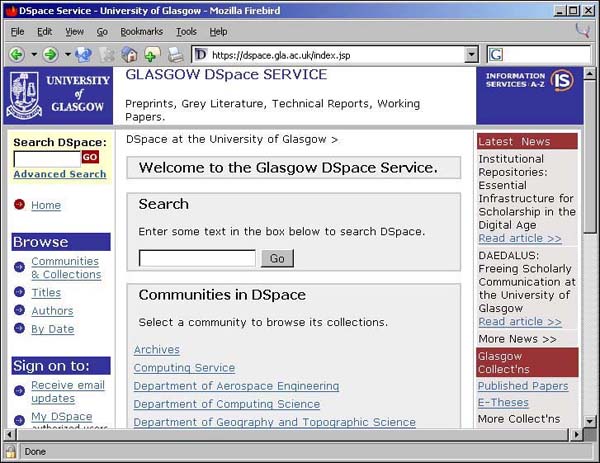Image resolution: width=600 pixels, height=463 pixels.
Task: Browse by Authors link
Action: click(52, 310)
